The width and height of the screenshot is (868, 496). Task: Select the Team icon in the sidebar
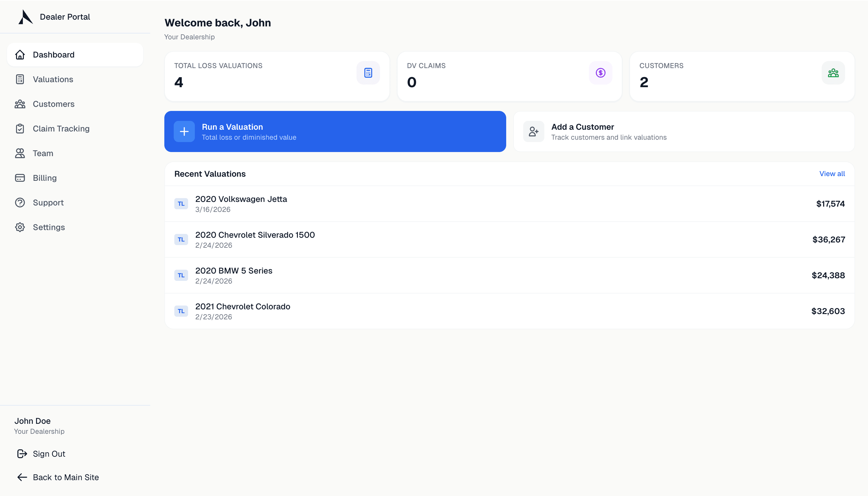coord(20,153)
